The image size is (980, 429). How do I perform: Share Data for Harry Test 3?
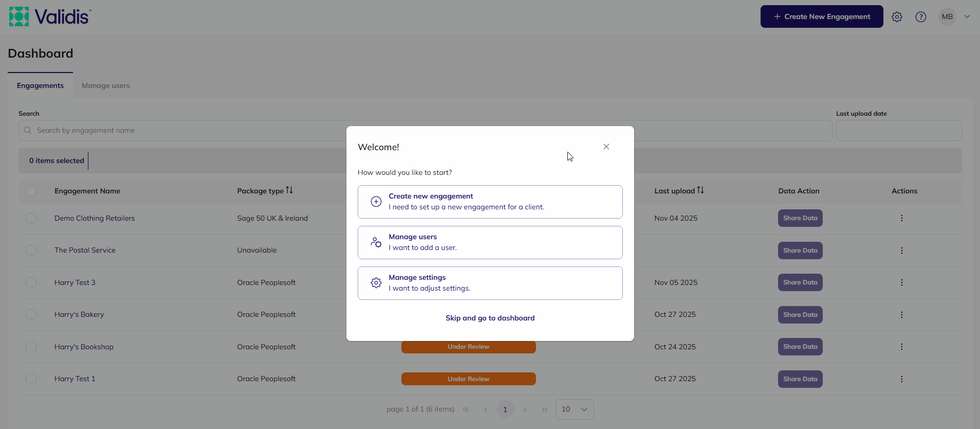click(x=800, y=282)
